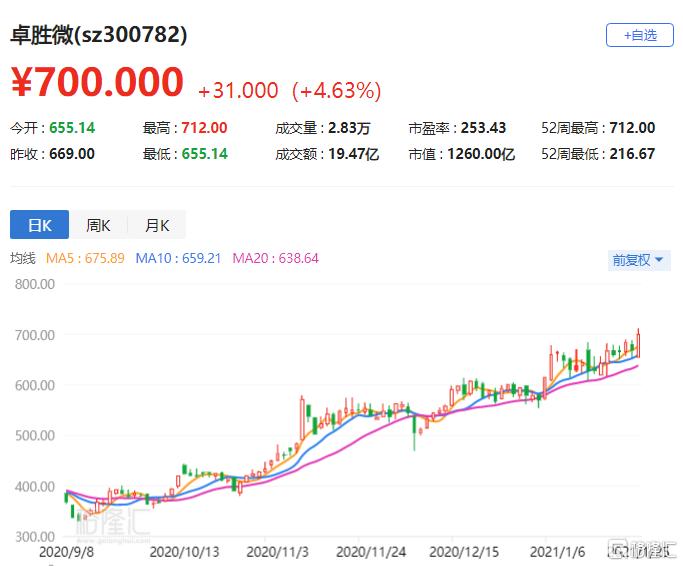Image resolution: width=683 pixels, height=566 pixels.
Task: Click the 2020/12/15 date axis label
Action: [x=464, y=552]
